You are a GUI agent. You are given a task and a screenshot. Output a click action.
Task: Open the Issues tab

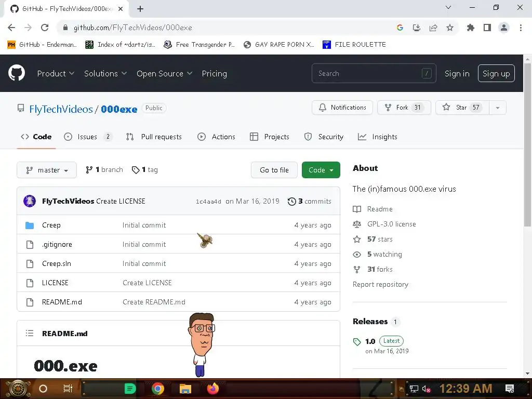[88, 137]
